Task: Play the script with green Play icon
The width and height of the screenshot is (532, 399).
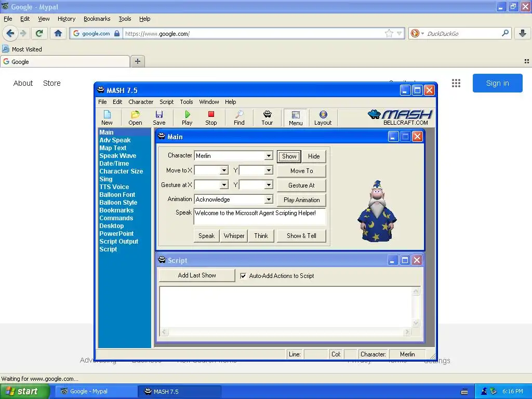Action: pyautogui.click(x=187, y=118)
